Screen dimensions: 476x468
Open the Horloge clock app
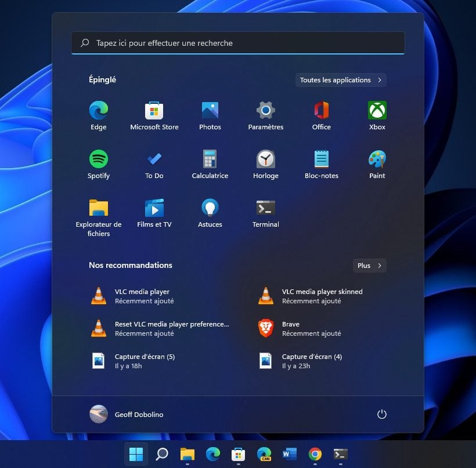[266, 164]
